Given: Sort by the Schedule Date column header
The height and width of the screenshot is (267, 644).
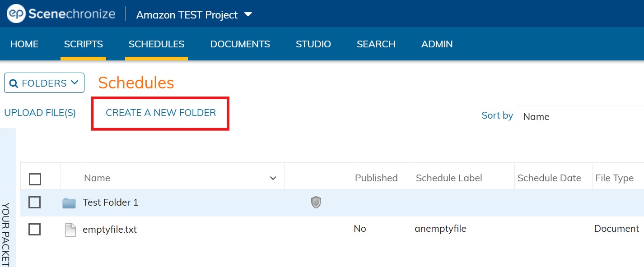Looking at the screenshot, I should click(x=549, y=178).
